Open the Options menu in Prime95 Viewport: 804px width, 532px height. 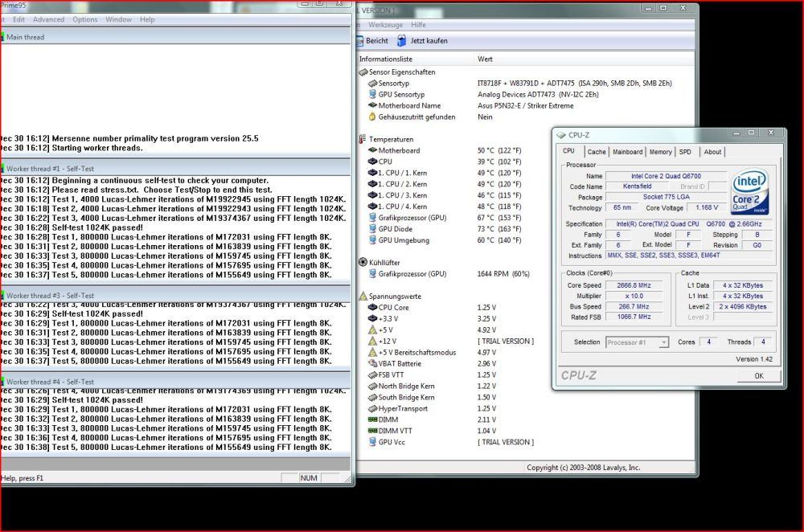click(85, 19)
